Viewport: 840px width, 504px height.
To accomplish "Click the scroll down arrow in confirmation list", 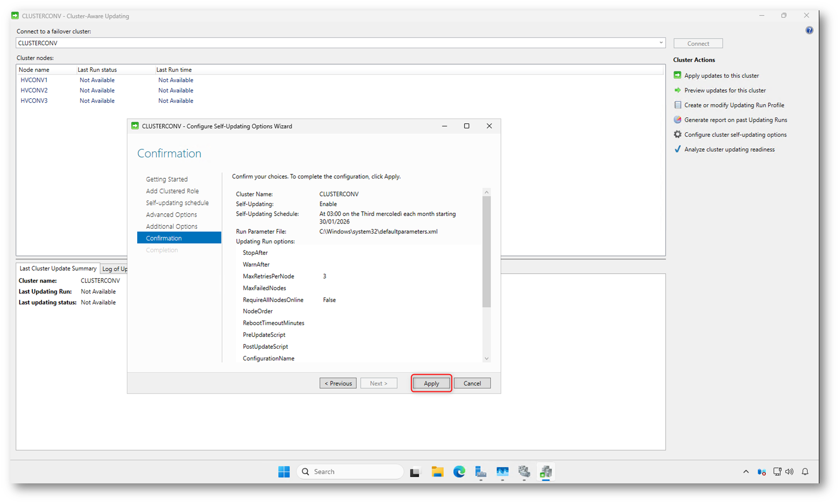I will coord(487,359).
